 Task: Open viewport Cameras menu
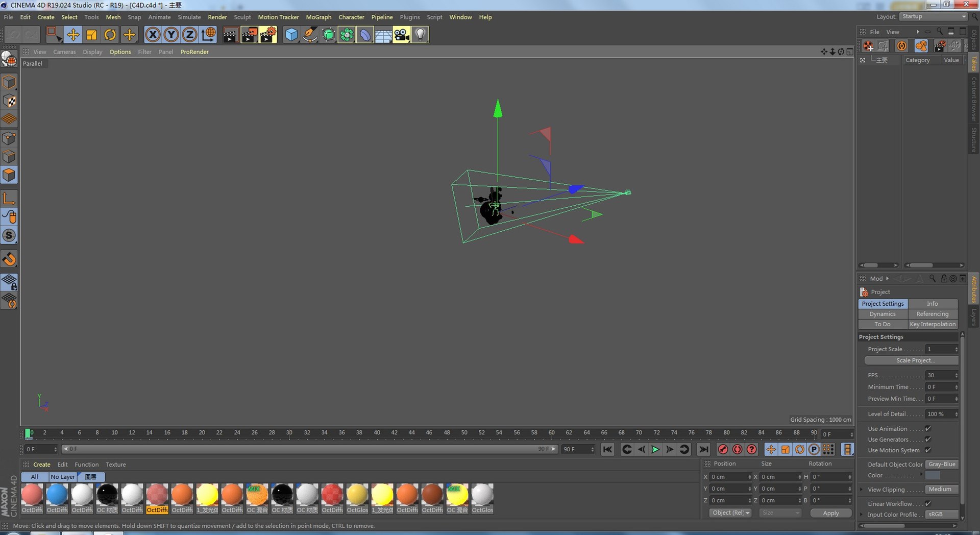(64, 52)
